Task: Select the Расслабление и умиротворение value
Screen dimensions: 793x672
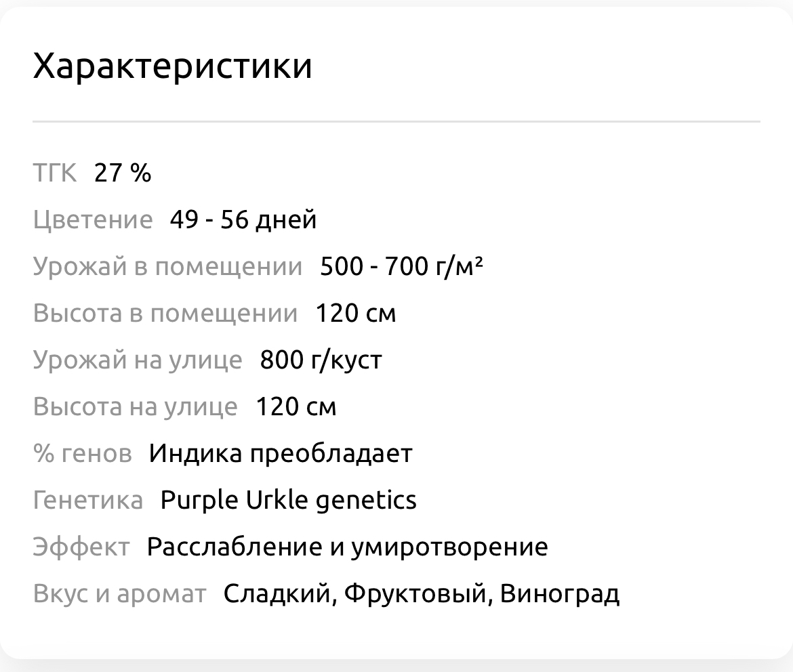Action: click(347, 547)
